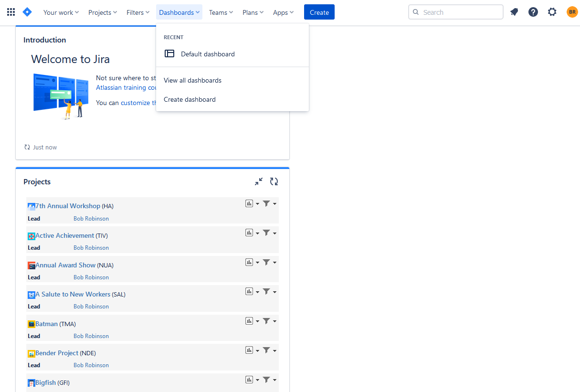Open filter funnel icon for A Salute to New Workers
Screen dimensions: 580x392
[266, 291]
